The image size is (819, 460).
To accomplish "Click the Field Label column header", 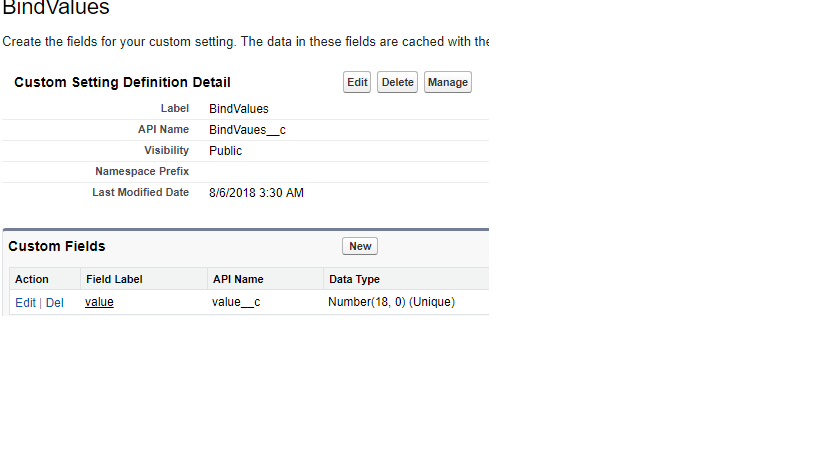I will point(112,279).
